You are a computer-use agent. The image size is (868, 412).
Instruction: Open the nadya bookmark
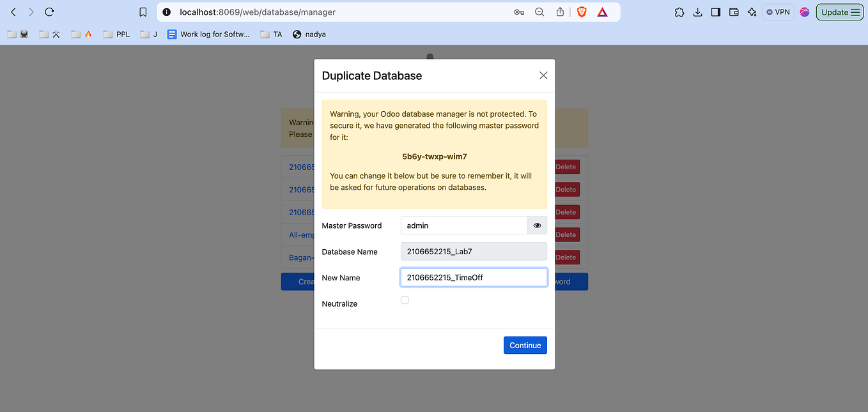pyautogui.click(x=309, y=34)
